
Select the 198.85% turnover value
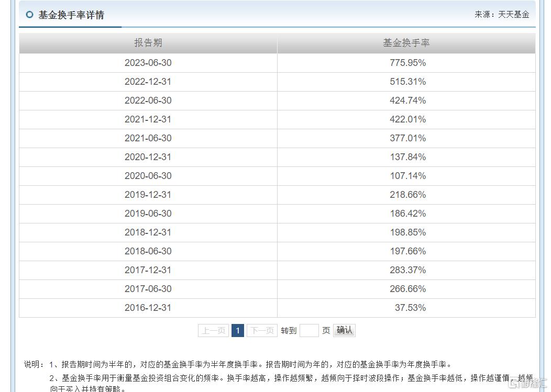407,232
